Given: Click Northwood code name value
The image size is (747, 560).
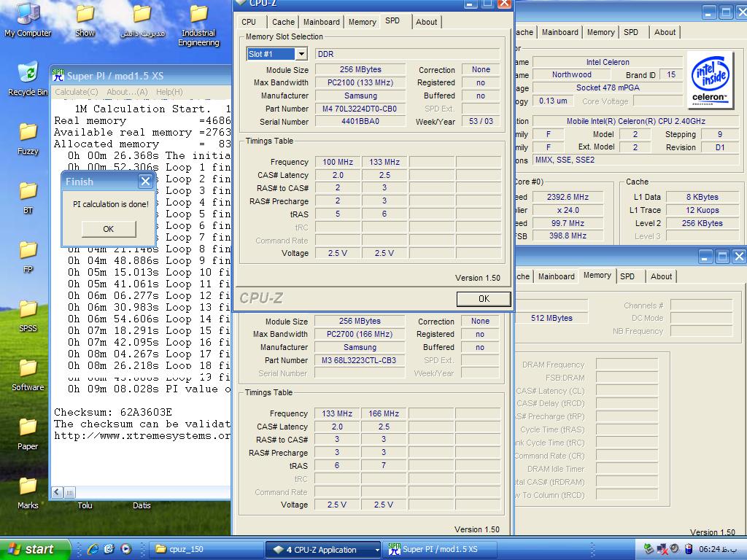Looking at the screenshot, I should point(572,75).
